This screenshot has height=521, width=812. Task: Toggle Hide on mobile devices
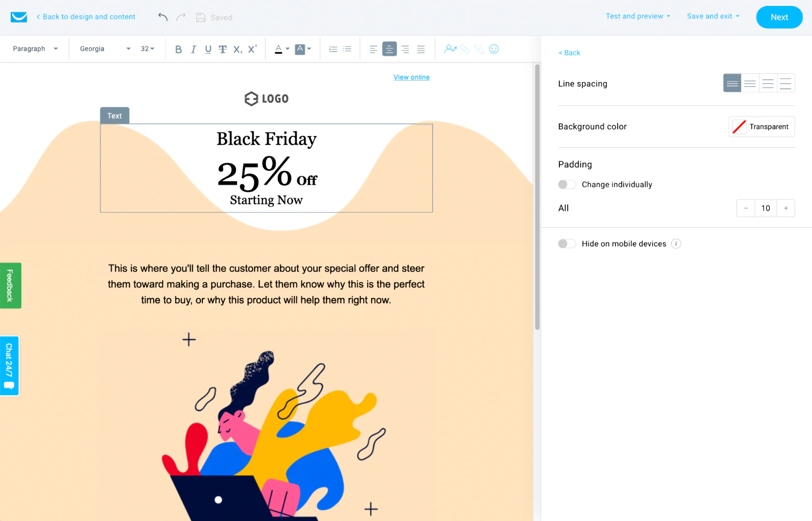[x=567, y=244]
